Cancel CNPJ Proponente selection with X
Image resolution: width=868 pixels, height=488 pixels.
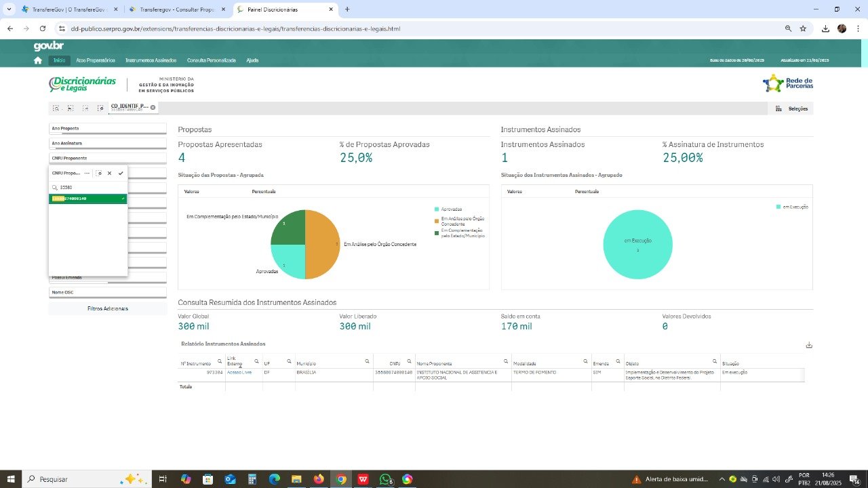point(110,174)
